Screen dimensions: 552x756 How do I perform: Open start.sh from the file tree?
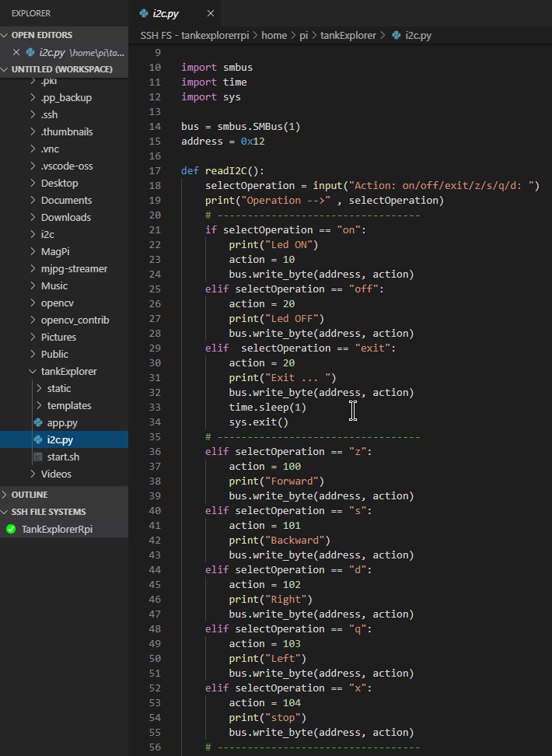64,457
